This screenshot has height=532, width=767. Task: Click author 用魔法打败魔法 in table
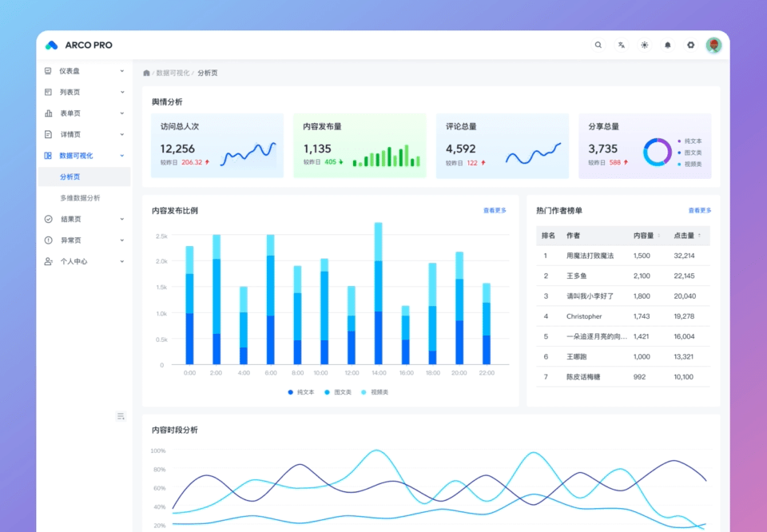[590, 256]
